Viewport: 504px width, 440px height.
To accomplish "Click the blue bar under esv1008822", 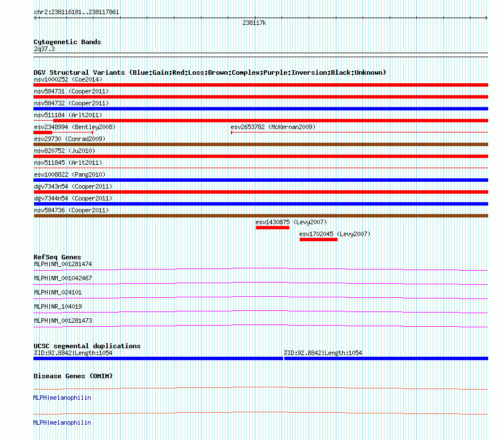I will 260,180.
